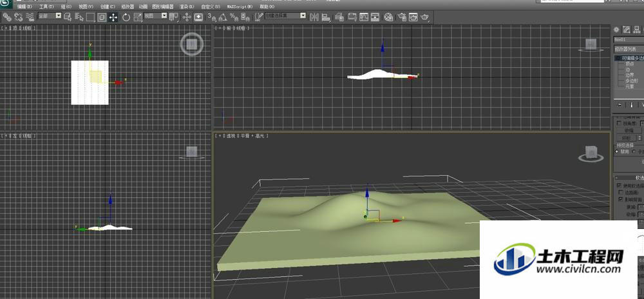Choose the Rectangular Selection Region tool
Viewport: 644px width, 299px height.
(x=90, y=17)
